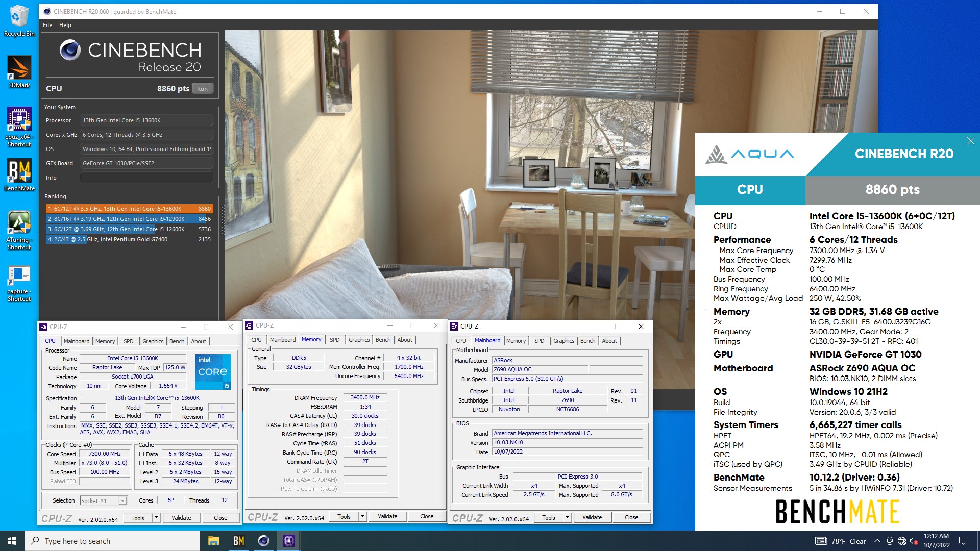Switch to SPD tab in middle CPU-Z
This screenshot has height=551, width=980.
[335, 340]
